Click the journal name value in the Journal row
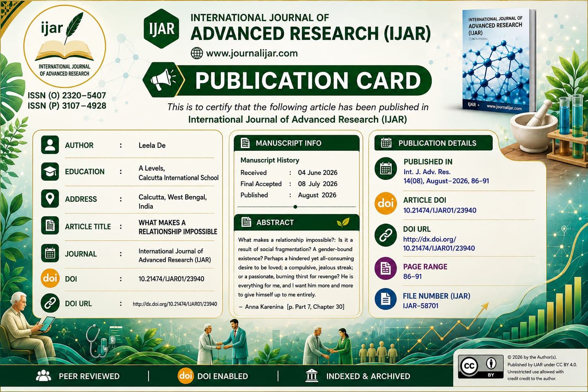The height and width of the screenshot is (392, 588). (175, 255)
